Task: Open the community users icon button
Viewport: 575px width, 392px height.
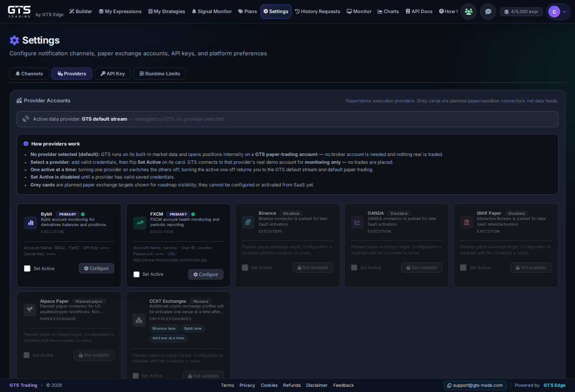Action: pyautogui.click(x=469, y=12)
